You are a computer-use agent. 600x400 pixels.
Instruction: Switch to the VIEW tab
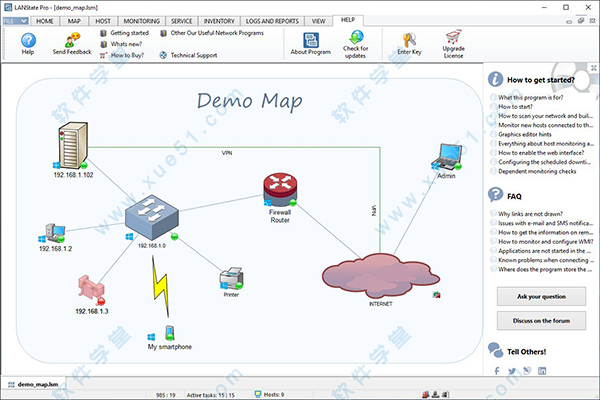click(x=318, y=21)
